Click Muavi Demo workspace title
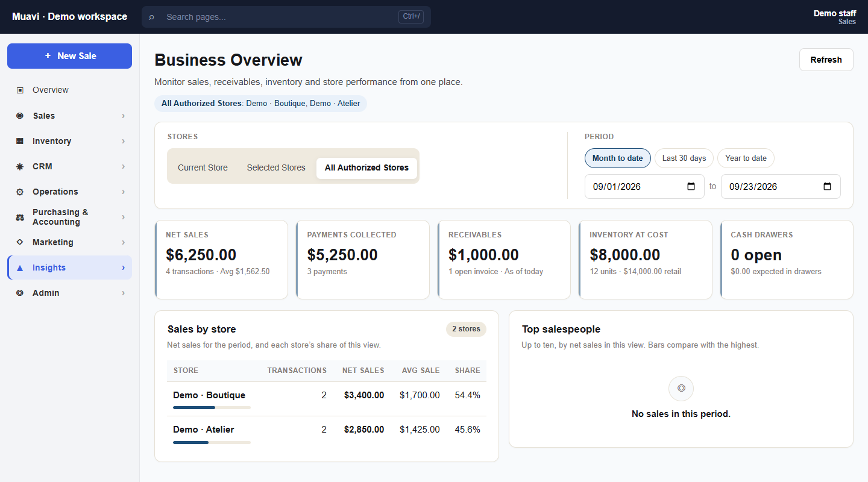This screenshot has width=868, height=482. pyautogui.click(x=70, y=17)
